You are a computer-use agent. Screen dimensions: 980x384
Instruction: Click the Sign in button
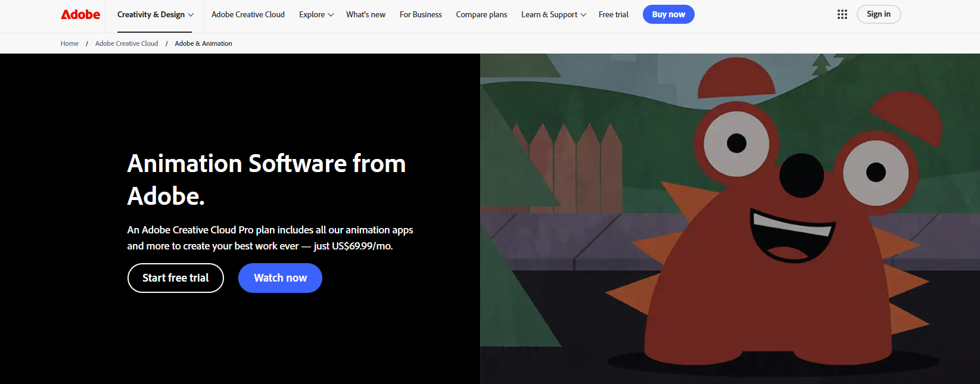point(878,14)
